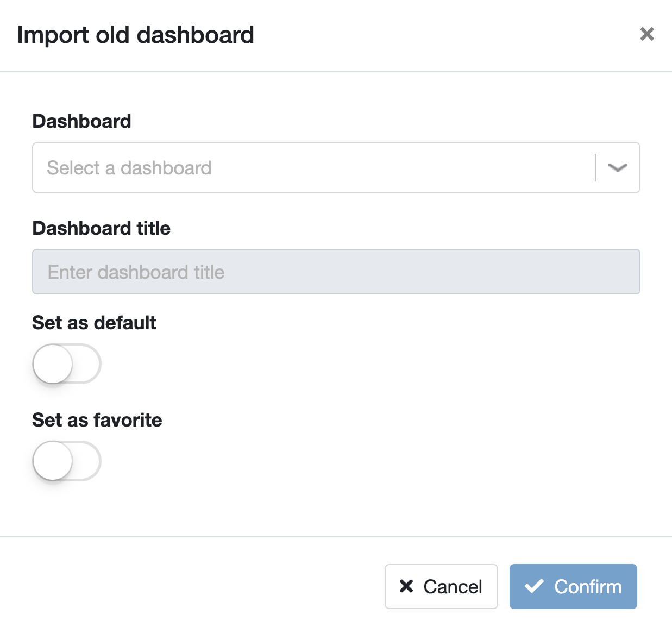Click the Set as default switch knob
This screenshot has width=672, height=627.
coord(53,363)
